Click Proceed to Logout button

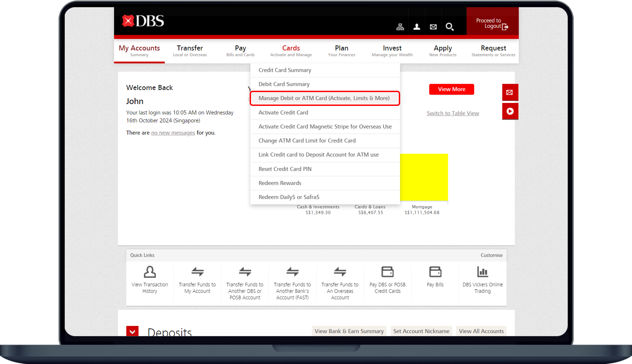point(492,23)
